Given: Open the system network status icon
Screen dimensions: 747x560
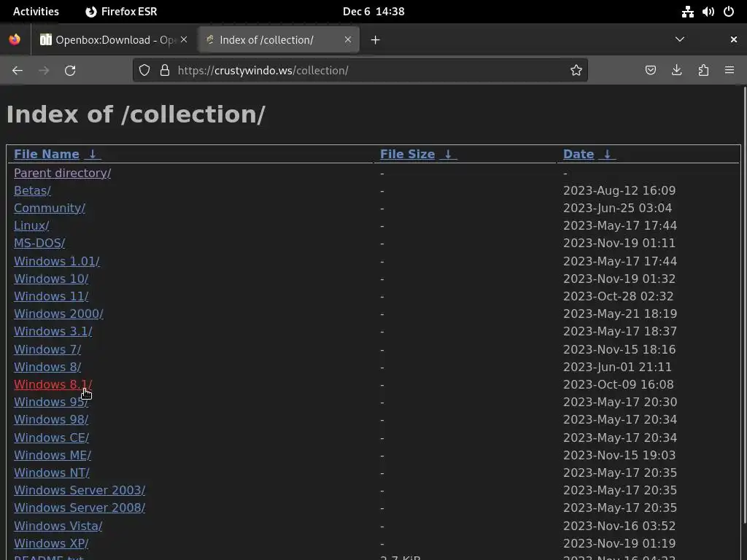Looking at the screenshot, I should tap(687, 12).
